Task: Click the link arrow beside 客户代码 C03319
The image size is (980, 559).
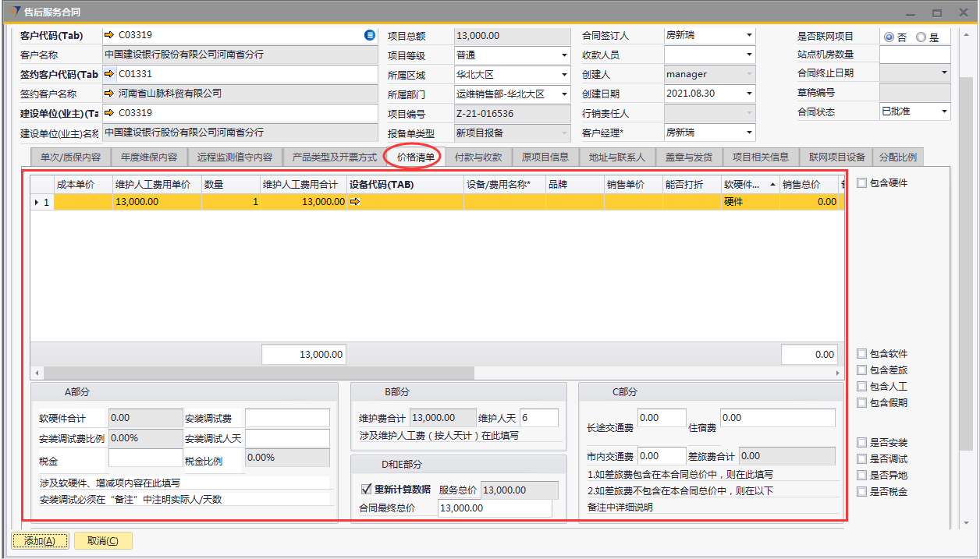Action: (109, 35)
